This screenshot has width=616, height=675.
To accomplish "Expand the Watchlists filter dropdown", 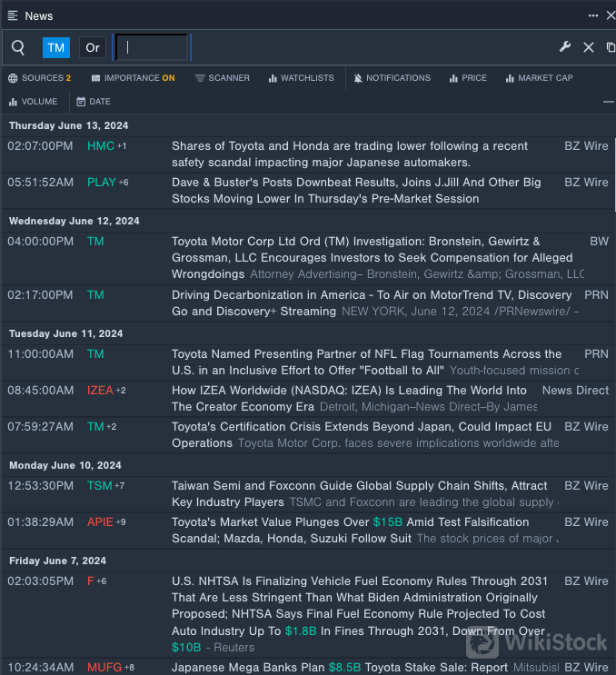I will pos(301,78).
